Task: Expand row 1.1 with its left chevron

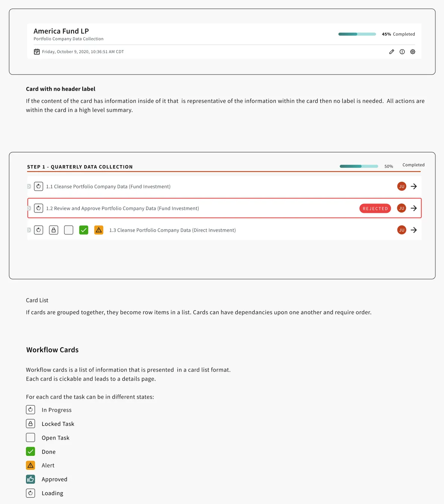Action: [x=29, y=187]
